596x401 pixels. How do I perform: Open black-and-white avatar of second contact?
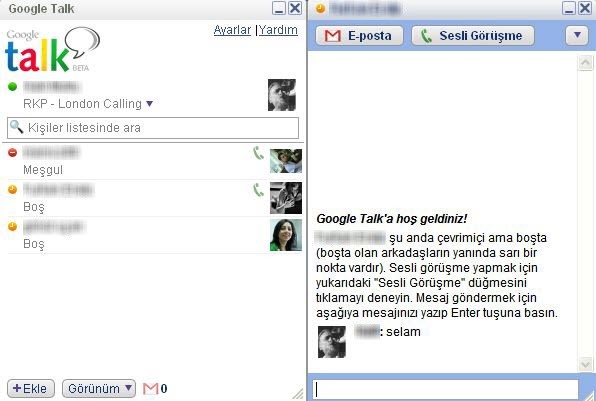[286, 198]
